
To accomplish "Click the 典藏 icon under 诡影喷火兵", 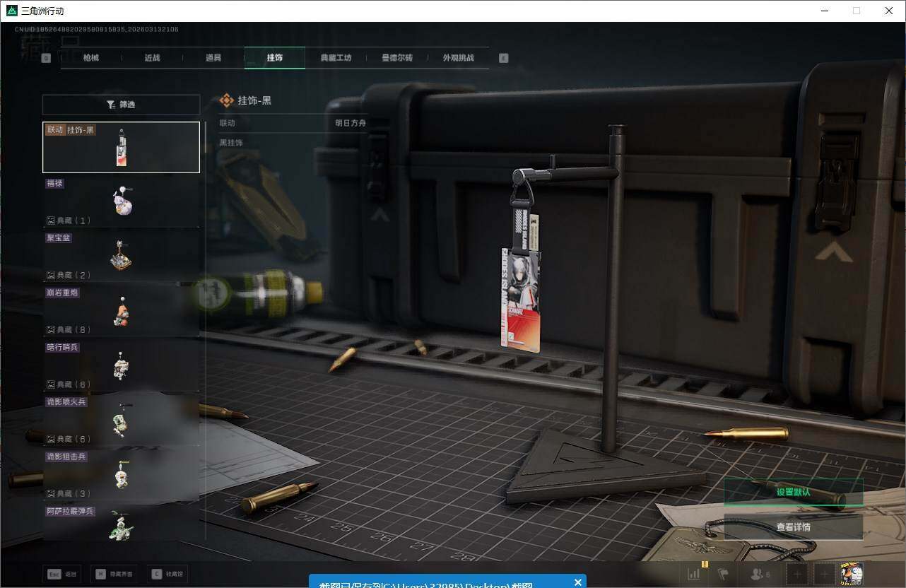I will coord(51,439).
